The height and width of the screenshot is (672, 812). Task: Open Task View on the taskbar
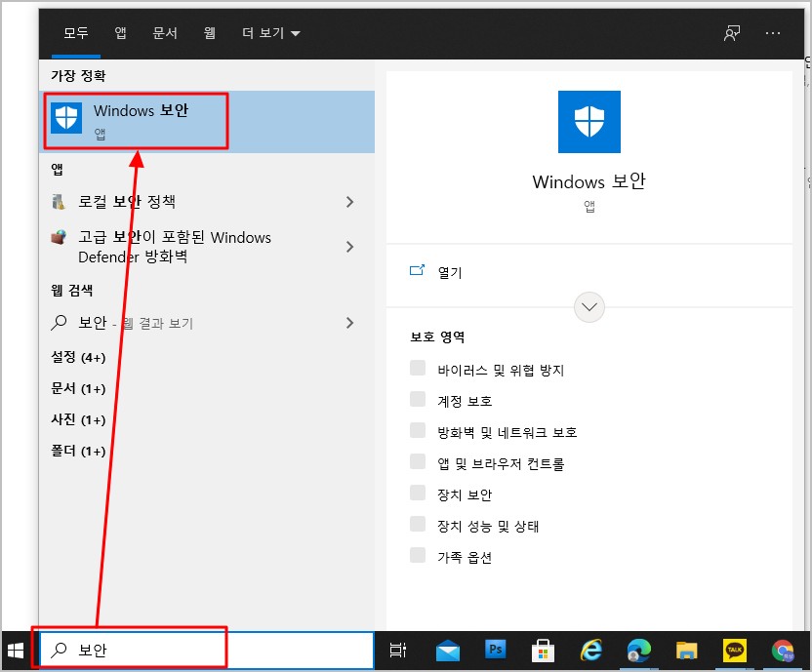click(x=398, y=651)
